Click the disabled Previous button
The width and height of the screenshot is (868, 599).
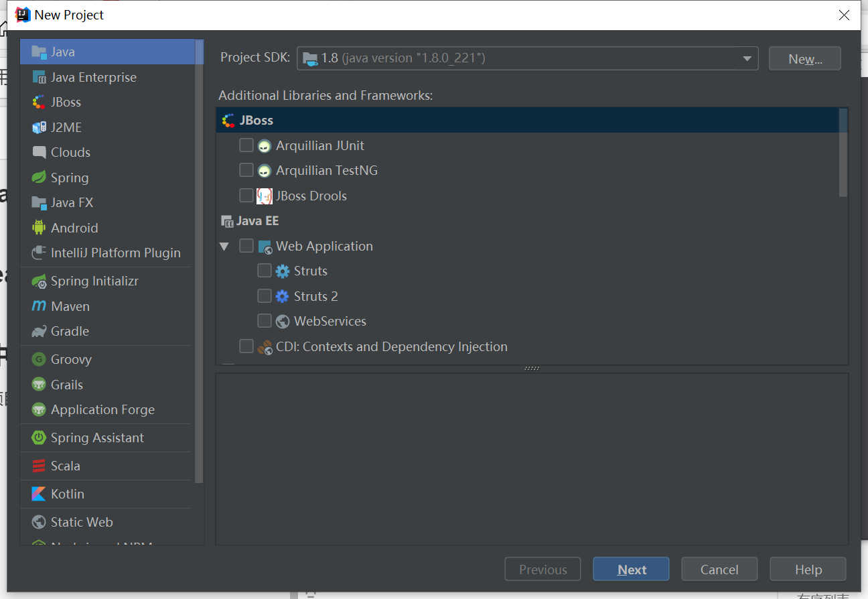pos(542,570)
